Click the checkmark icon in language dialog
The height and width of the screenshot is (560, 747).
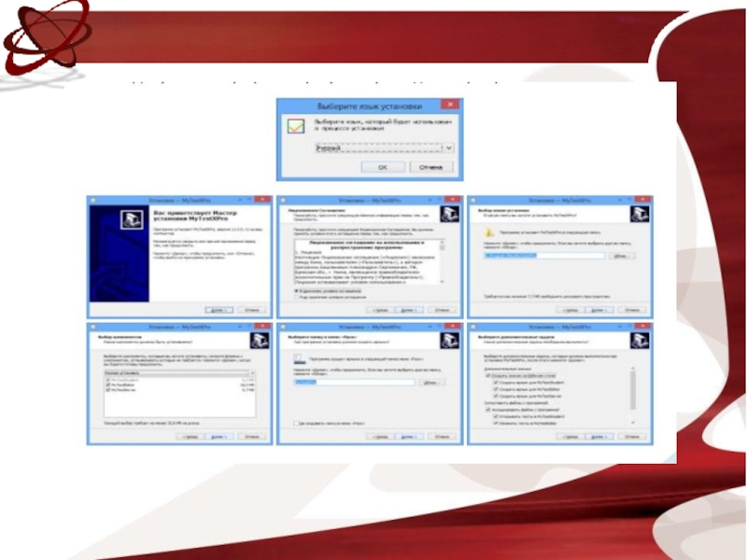tap(295, 126)
